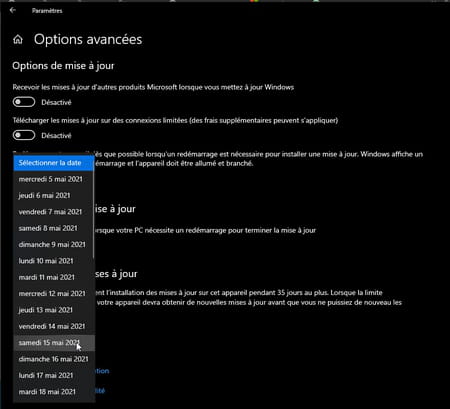Go back with the arrow icon
Image resolution: width=450 pixels, height=409 pixels.
[13, 10]
